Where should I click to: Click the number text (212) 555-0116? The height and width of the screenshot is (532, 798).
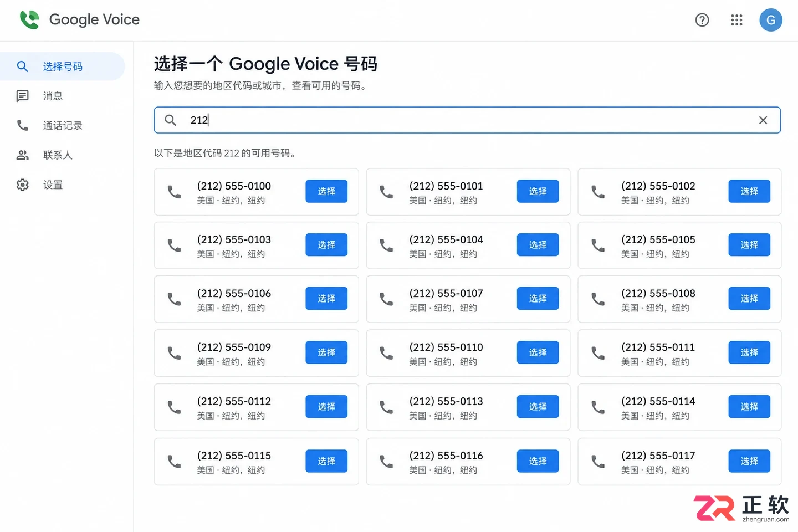click(x=446, y=456)
